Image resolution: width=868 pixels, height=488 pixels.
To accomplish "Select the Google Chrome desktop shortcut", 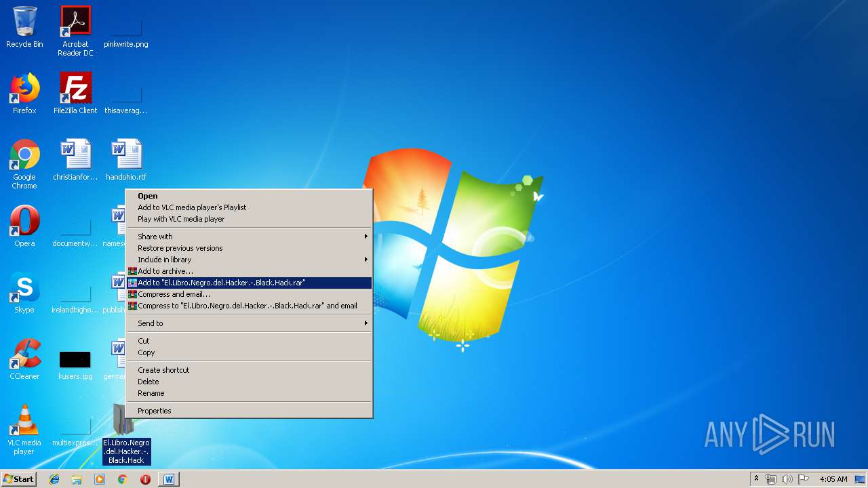I will [24, 164].
